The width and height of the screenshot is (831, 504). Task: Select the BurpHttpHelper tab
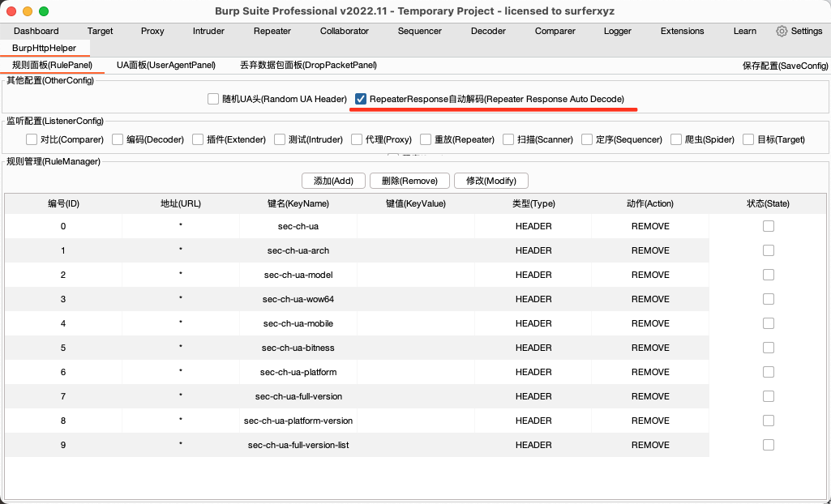pyautogui.click(x=44, y=48)
